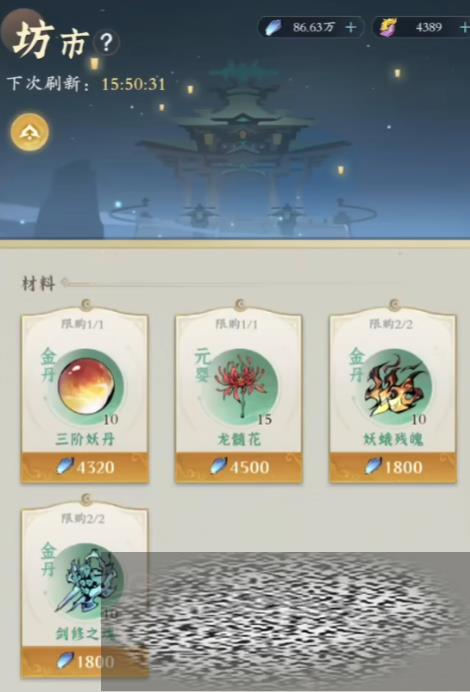Buy 三阶妖丹 for 4320 stones
Image resolution: width=470 pixels, height=692 pixels.
click(x=85, y=467)
